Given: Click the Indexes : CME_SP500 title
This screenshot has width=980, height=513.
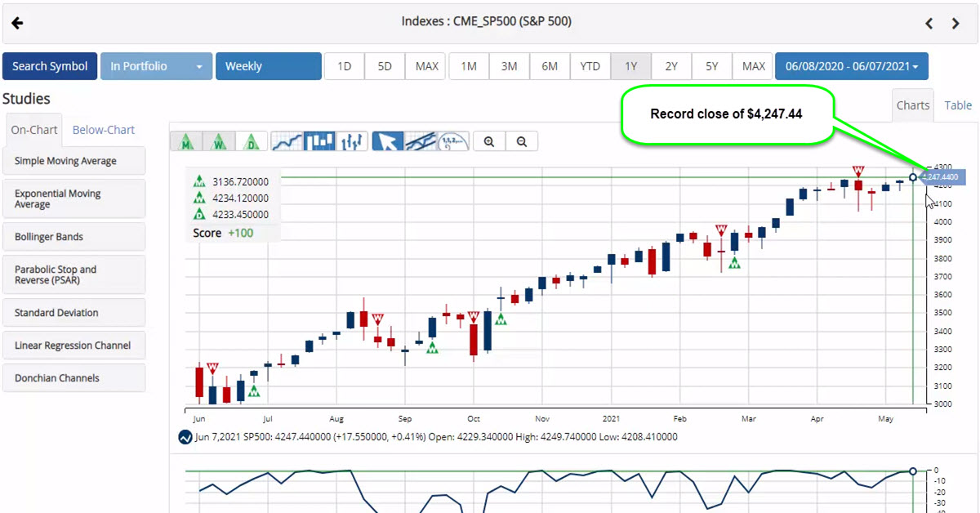Looking at the screenshot, I should click(x=486, y=22).
